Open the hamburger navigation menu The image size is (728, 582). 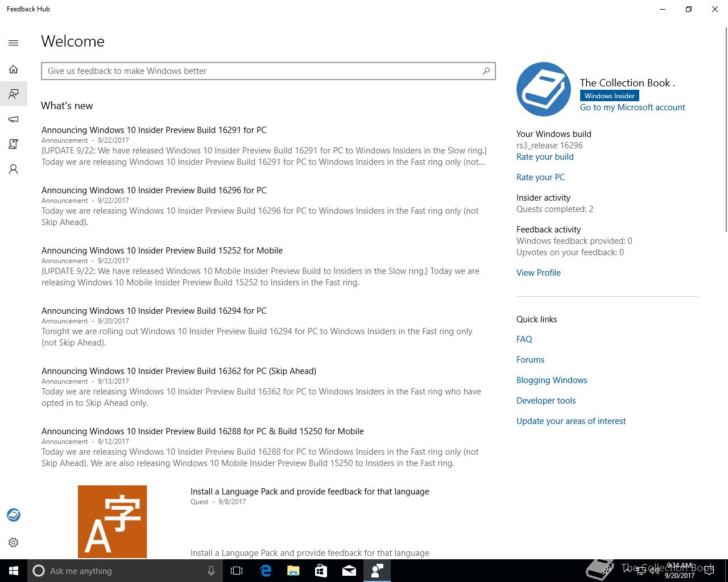point(14,43)
